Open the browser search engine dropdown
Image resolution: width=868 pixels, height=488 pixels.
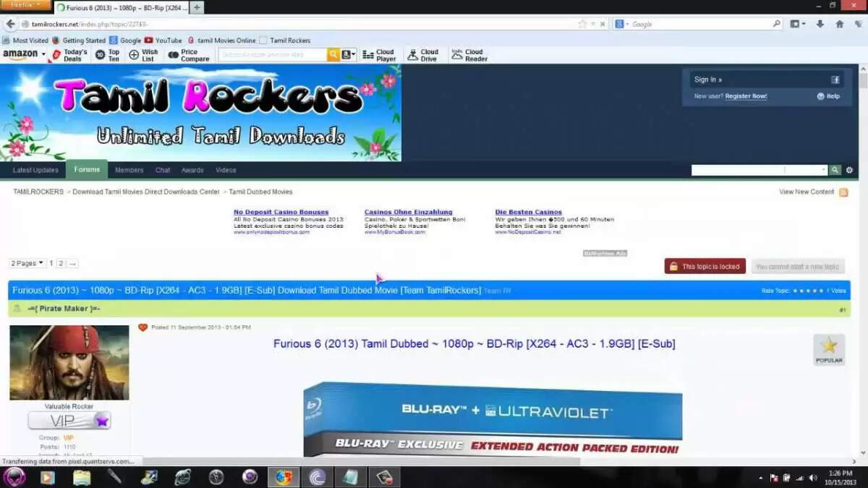[624, 23]
